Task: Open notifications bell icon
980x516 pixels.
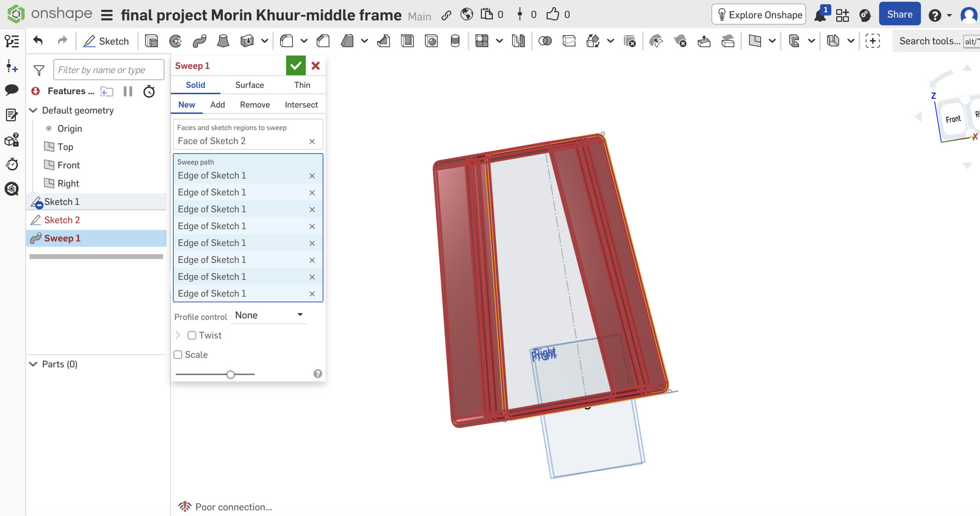Action: tap(820, 15)
